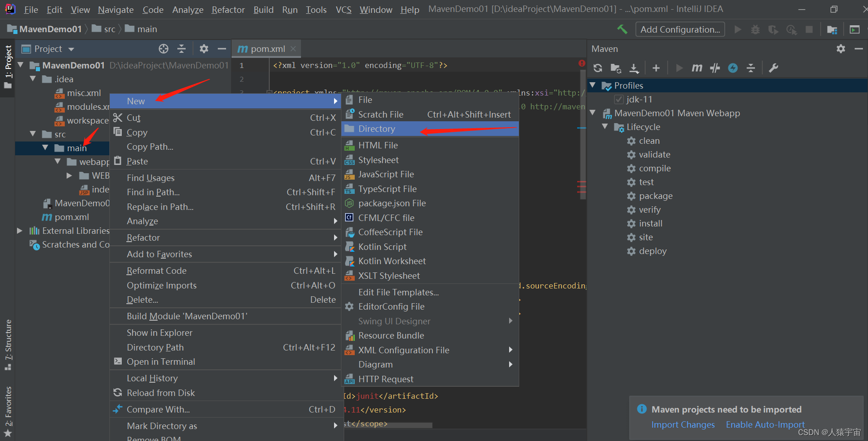Click Download Sources icon in Maven panel
The width and height of the screenshot is (868, 441).
pyautogui.click(x=634, y=68)
